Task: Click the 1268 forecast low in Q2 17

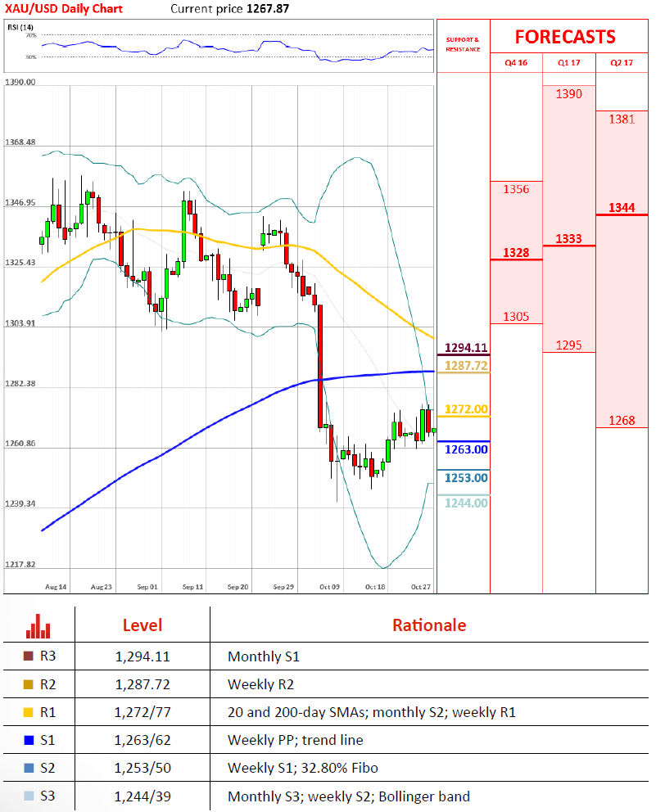Action: [x=622, y=421]
